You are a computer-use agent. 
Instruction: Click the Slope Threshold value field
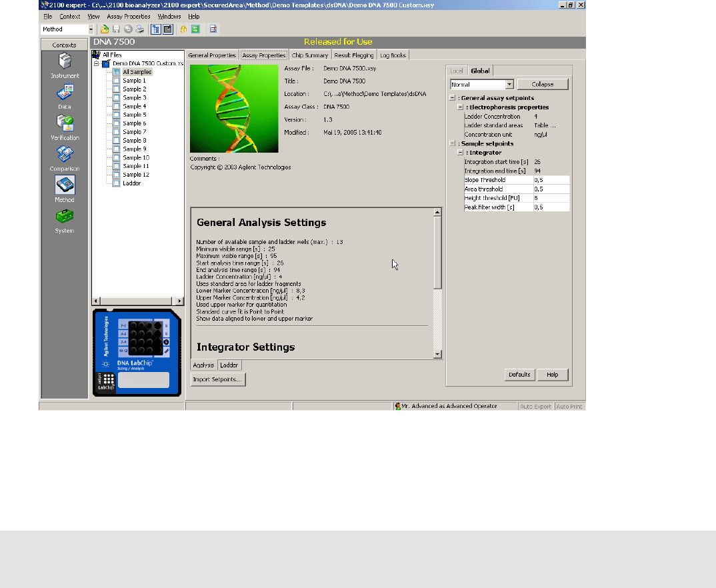click(x=551, y=180)
